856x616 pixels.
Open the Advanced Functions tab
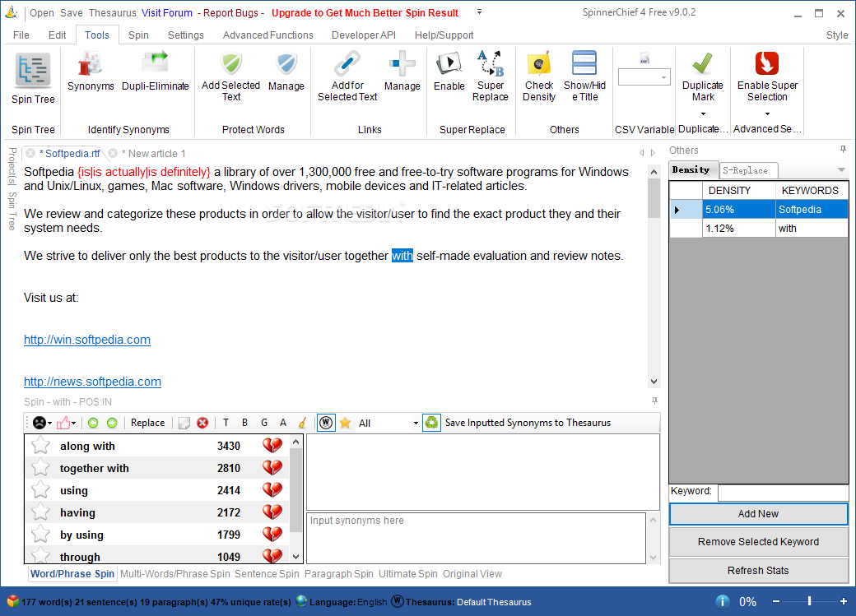tap(268, 35)
